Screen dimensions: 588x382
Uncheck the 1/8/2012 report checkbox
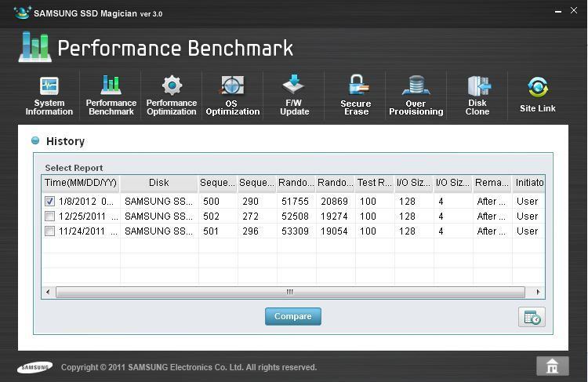(x=49, y=202)
